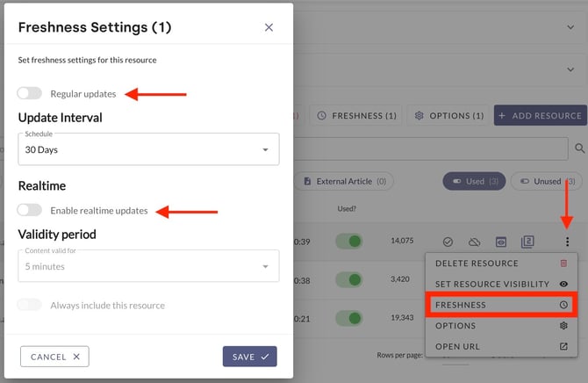588x383 pixels.
Task: Click the Add Resource button
Action: [540, 115]
